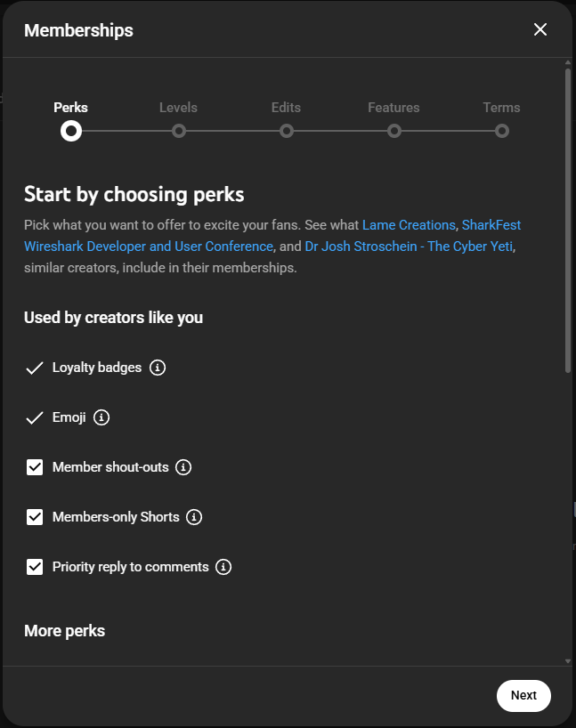
Task: Click the Next button
Action: [523, 695]
